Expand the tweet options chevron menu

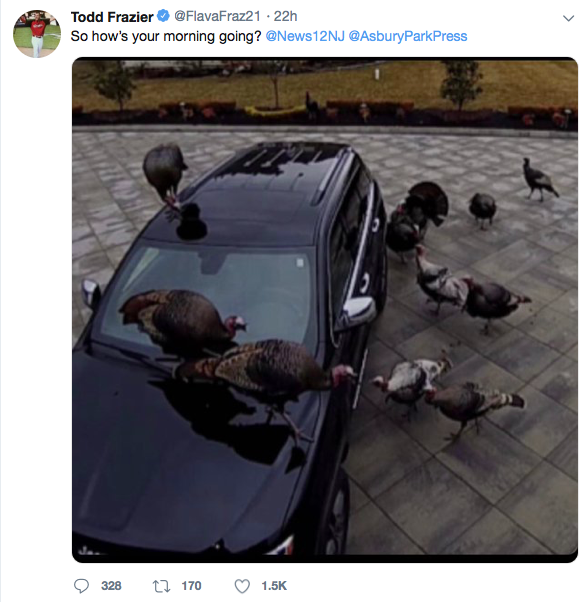coord(568,18)
